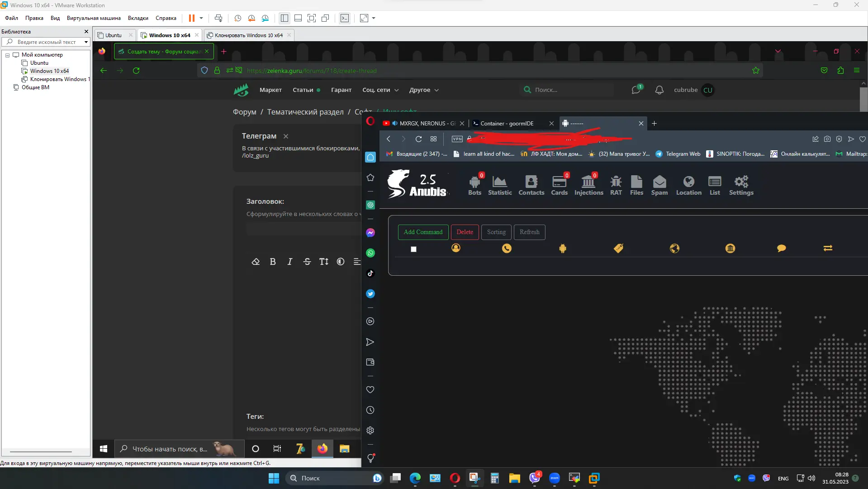The height and width of the screenshot is (489, 868).
Task: Click the Firefox URL address bar
Action: click(x=479, y=71)
